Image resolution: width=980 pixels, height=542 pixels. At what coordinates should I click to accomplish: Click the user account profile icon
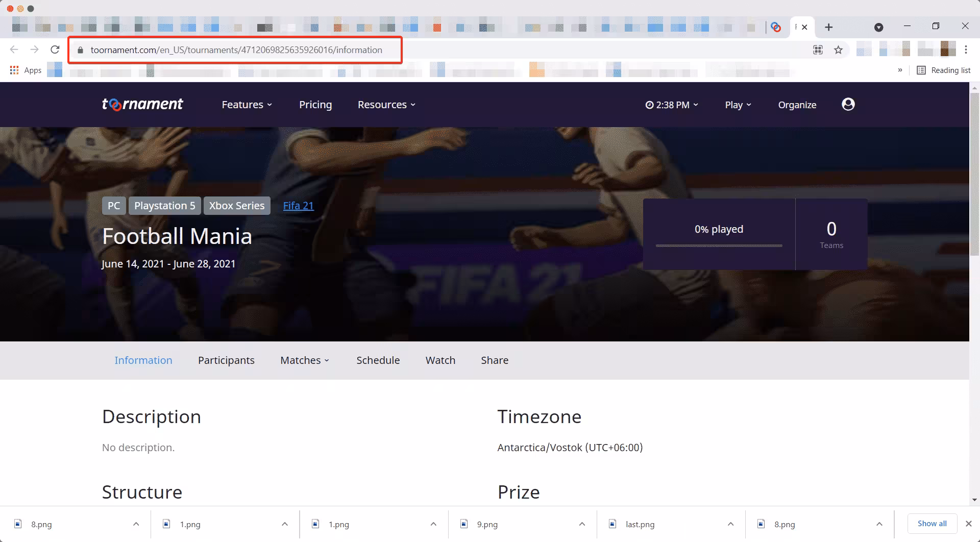pos(848,104)
